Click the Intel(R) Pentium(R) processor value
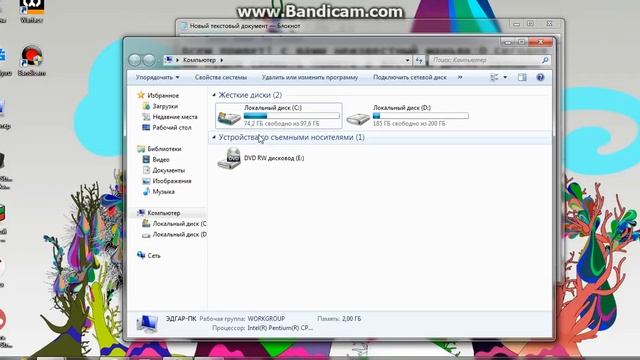Image resolution: width=640 pixels, height=360 pixels. tap(280, 328)
